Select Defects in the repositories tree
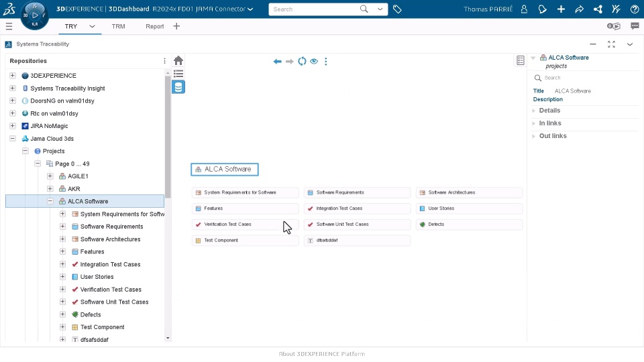This screenshot has width=644, height=362. pos(91,314)
